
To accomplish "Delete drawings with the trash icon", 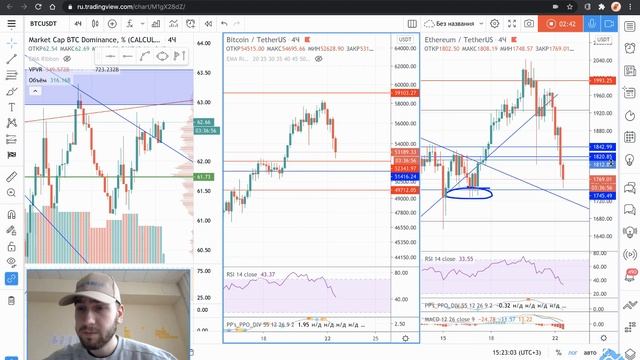I will pyautogui.click(x=11, y=301).
